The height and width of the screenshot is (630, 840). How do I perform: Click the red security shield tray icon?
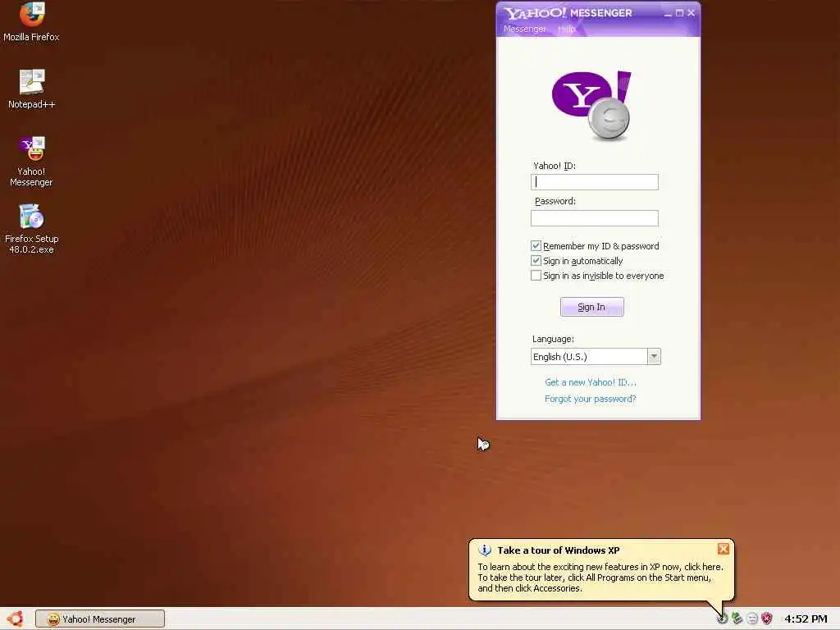coord(767,619)
